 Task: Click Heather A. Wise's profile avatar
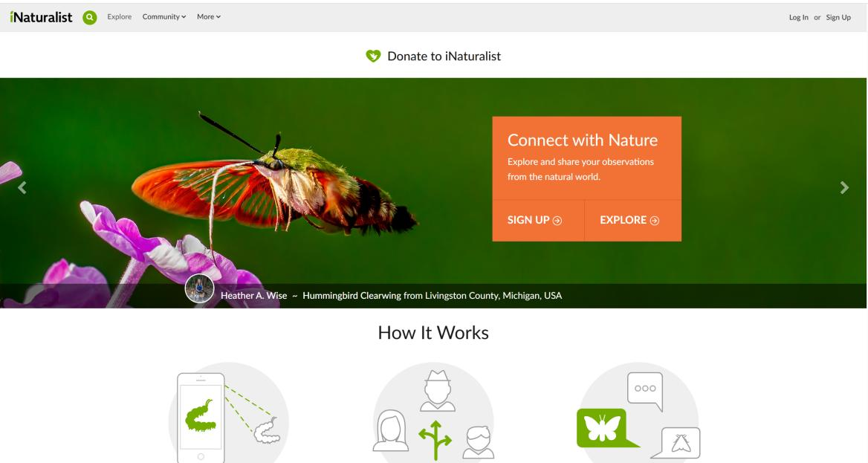coord(199,289)
